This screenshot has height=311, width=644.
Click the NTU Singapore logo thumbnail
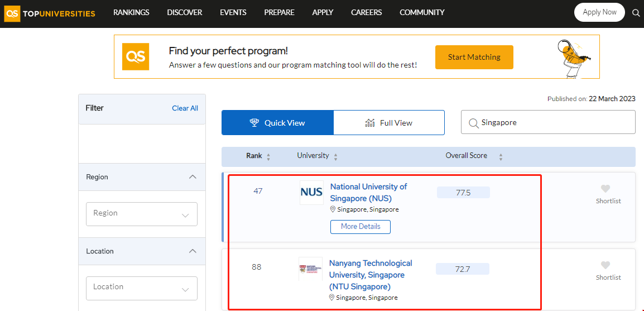pos(311,269)
